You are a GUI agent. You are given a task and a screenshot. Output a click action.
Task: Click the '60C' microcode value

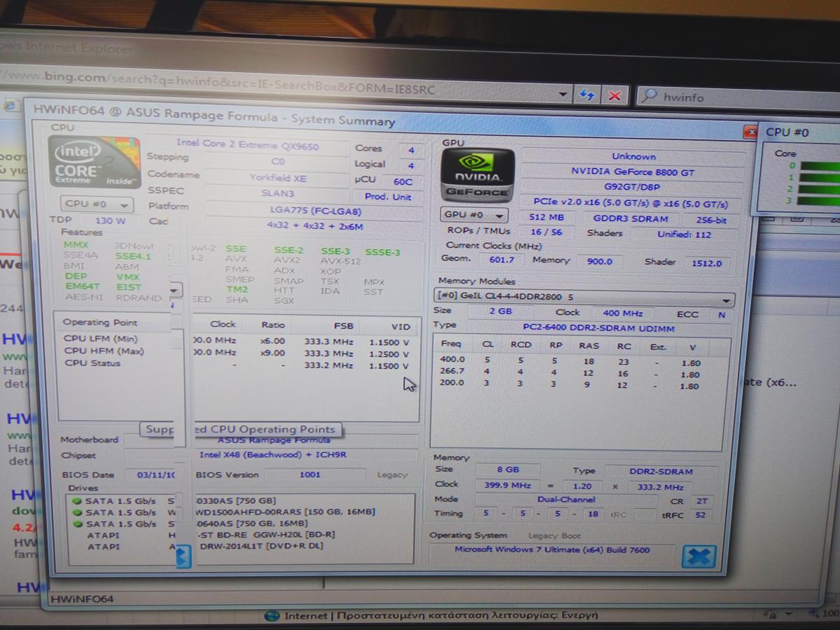(x=402, y=181)
